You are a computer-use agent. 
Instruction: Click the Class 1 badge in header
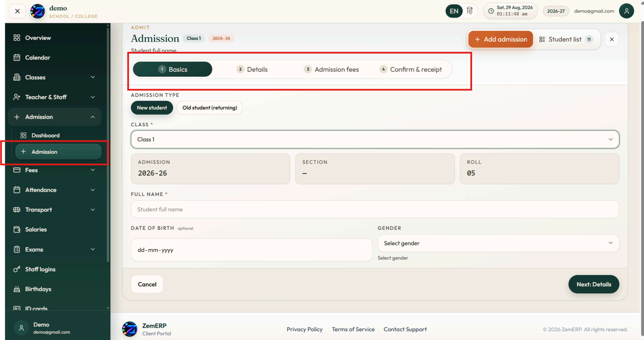(x=193, y=38)
